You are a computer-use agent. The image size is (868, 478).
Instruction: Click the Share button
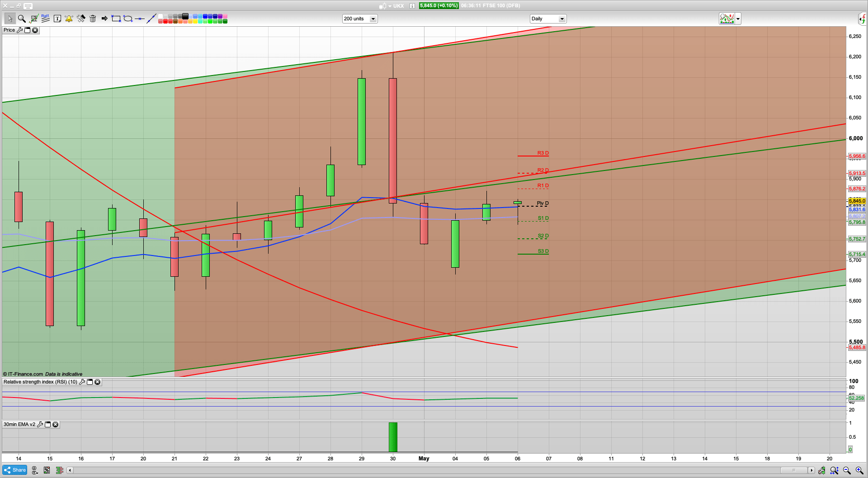pyautogui.click(x=15, y=470)
